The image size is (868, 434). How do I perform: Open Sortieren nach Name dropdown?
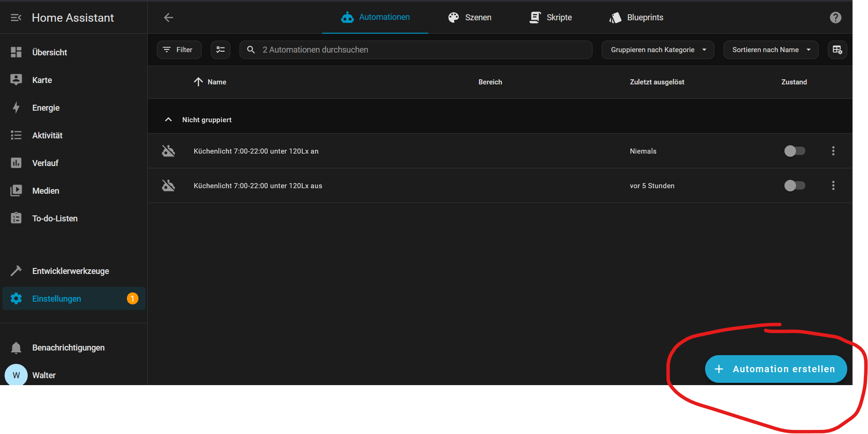point(771,50)
